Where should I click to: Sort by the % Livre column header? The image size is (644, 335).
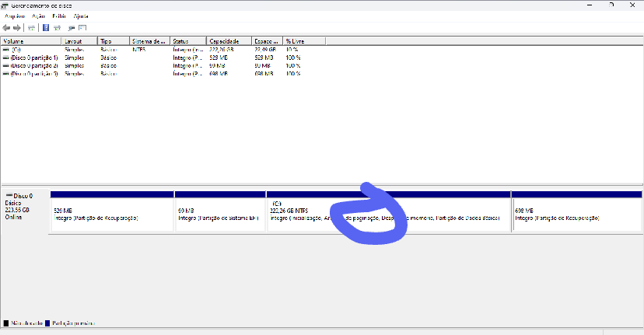click(304, 41)
